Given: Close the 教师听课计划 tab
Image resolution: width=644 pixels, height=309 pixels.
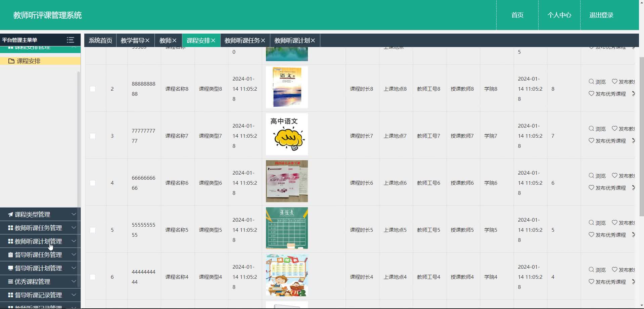Looking at the screenshot, I should pos(313,40).
